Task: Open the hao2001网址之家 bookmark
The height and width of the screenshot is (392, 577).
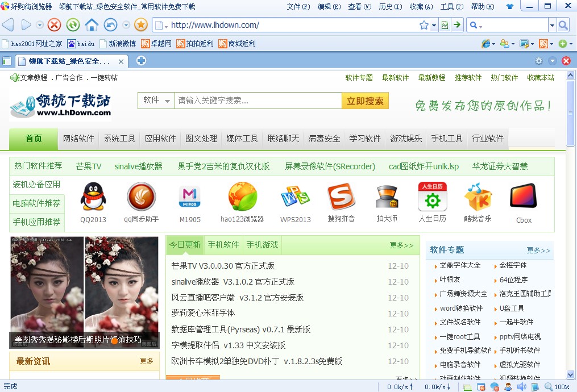Action: pos(32,44)
